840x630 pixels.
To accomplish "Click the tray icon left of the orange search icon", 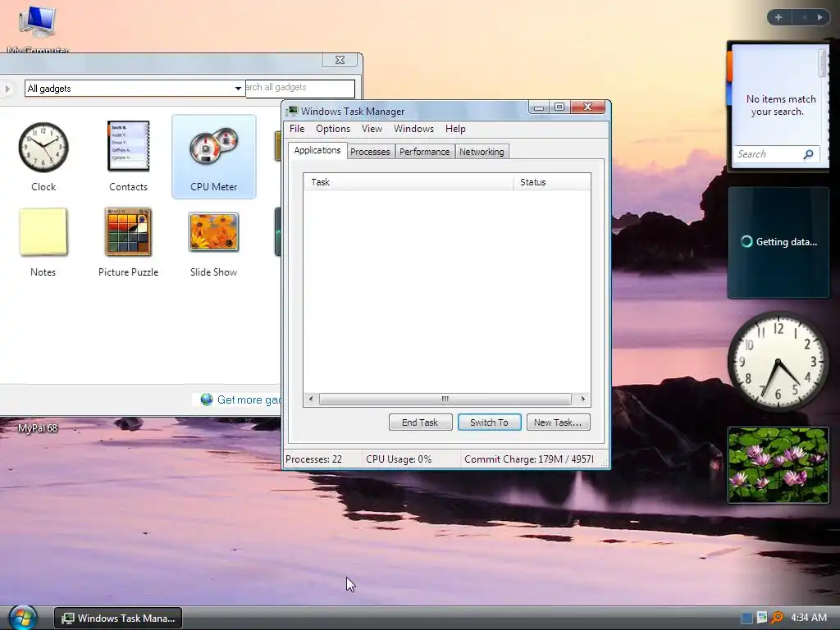I will [762, 618].
